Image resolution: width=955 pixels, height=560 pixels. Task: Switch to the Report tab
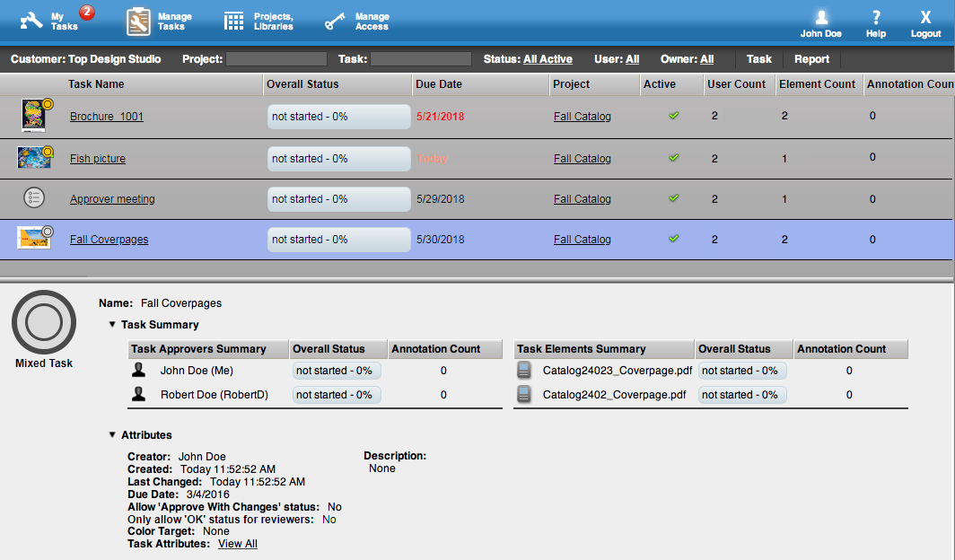[x=811, y=59]
